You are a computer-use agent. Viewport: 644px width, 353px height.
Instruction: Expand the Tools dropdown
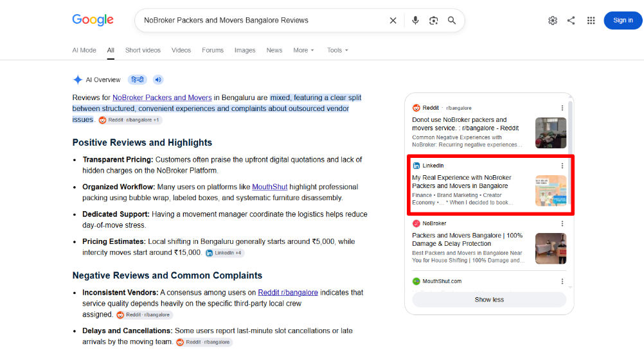point(337,50)
